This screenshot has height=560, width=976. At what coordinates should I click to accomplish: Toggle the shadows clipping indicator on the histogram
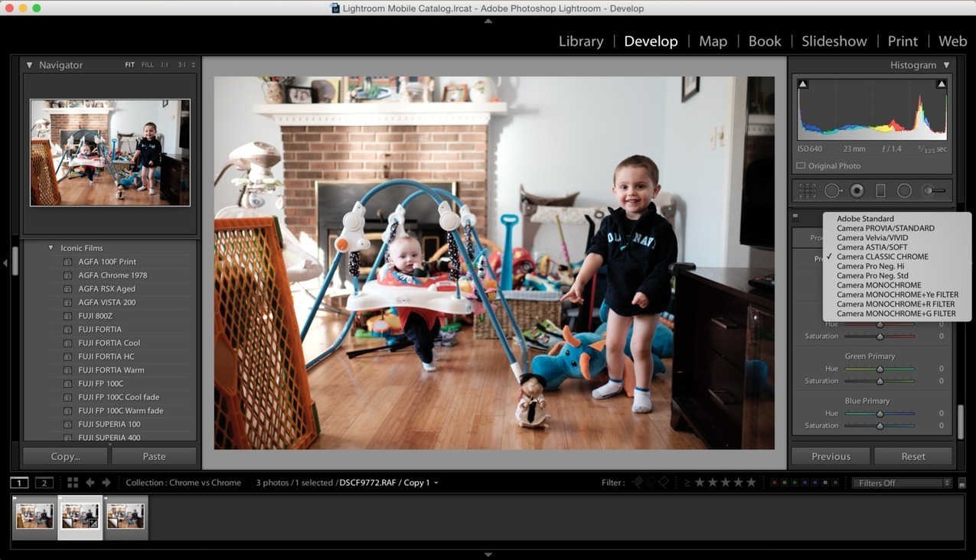(x=802, y=83)
